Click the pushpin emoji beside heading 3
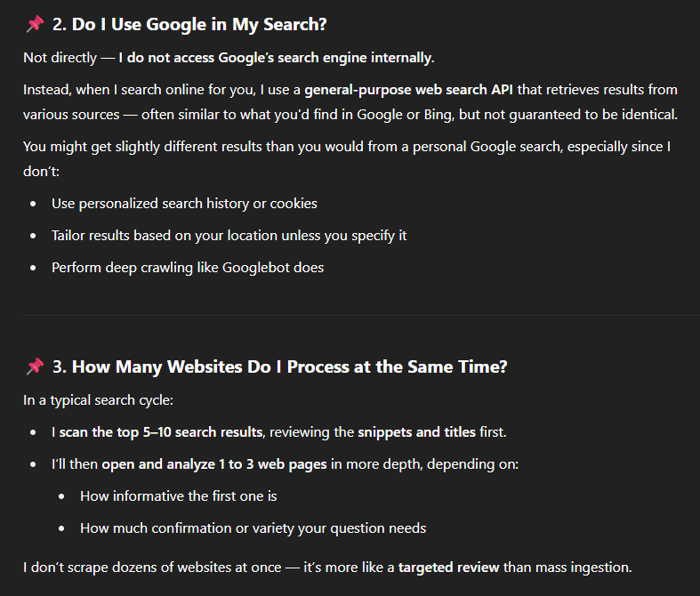700x596 pixels. pos(35,366)
